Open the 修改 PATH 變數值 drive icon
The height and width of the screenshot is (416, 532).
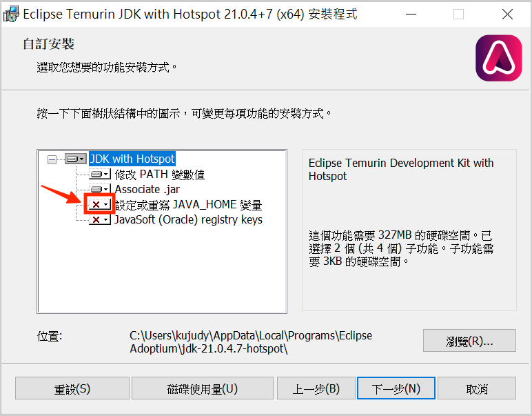tap(100, 175)
